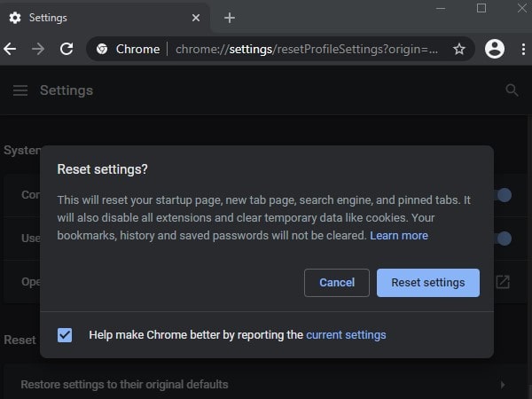Expand Restore settings to their original defaults
This screenshot has height=399, width=532.
[x=263, y=385]
